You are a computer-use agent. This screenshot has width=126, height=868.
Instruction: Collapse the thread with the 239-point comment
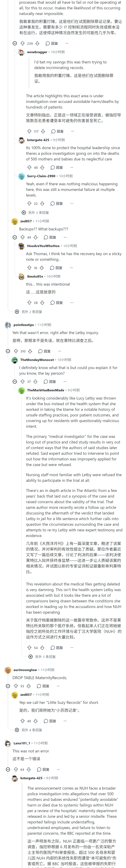point(15,43)
